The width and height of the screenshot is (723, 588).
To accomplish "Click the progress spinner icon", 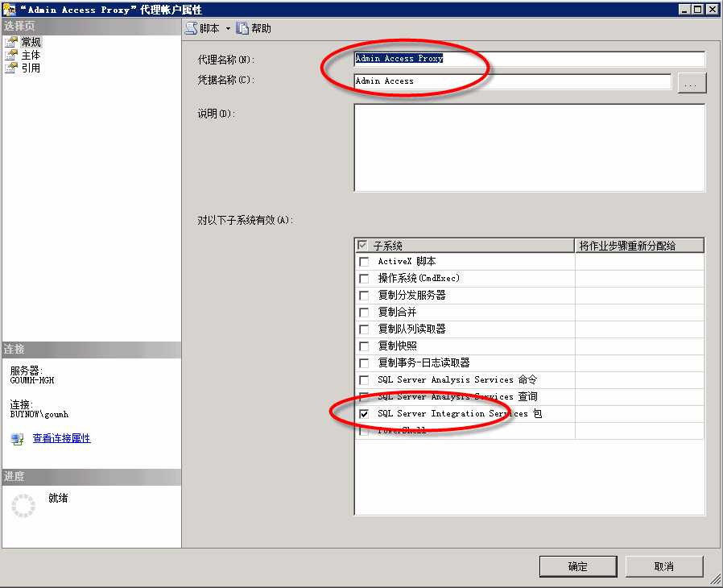I will [23, 506].
